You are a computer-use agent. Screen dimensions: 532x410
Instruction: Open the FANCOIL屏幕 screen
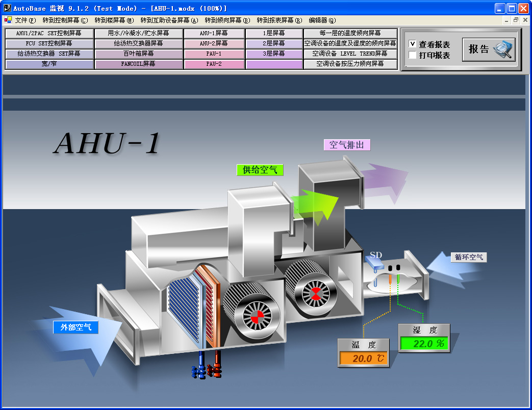click(x=137, y=64)
